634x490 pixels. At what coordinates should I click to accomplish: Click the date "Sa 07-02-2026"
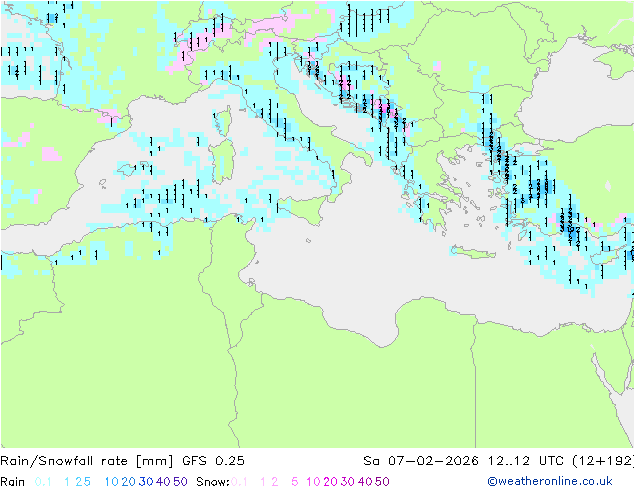[x=421, y=461]
